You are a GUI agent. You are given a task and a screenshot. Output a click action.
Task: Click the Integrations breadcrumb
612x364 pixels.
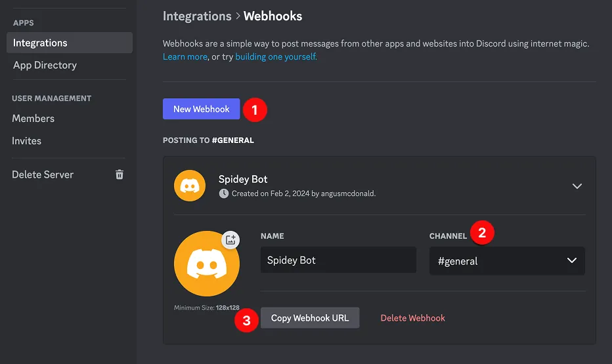tap(197, 16)
